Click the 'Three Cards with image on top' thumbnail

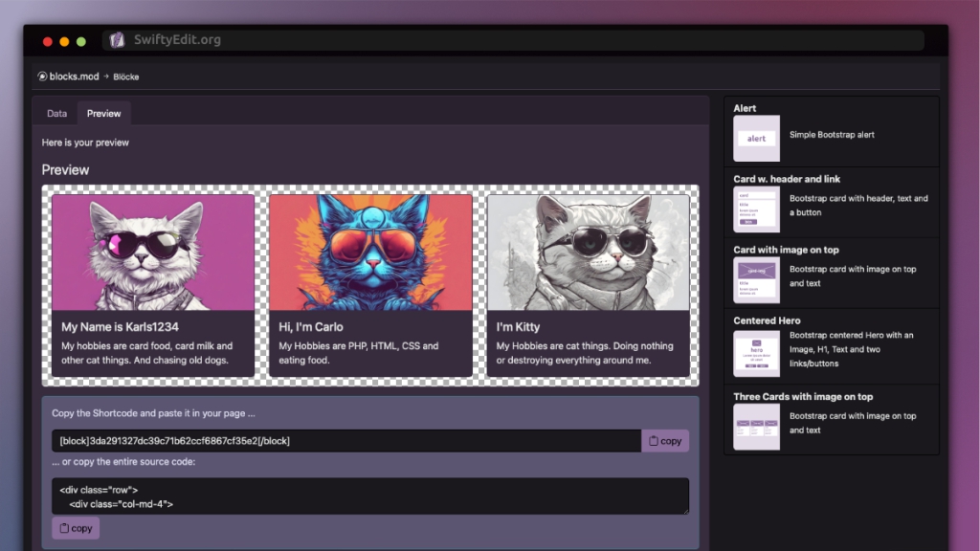(x=756, y=427)
